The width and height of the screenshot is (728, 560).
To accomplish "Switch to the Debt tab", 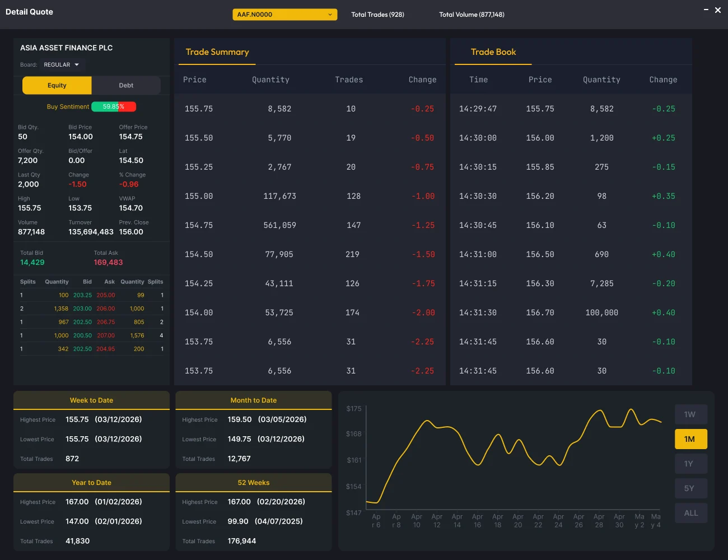I will [126, 86].
